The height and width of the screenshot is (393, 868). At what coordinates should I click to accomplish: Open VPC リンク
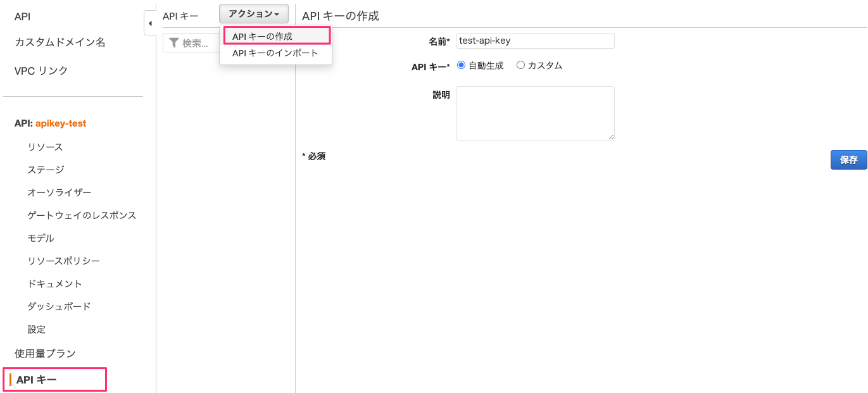41,70
